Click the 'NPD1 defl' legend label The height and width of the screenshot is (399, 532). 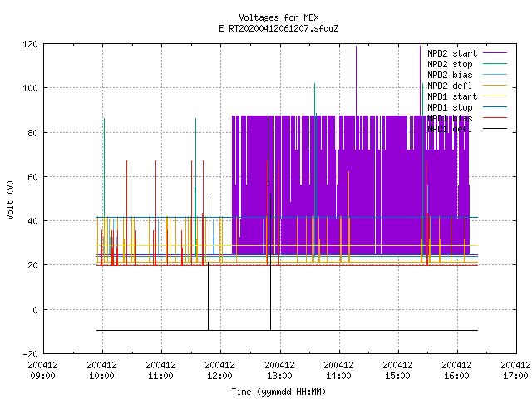tap(450, 130)
